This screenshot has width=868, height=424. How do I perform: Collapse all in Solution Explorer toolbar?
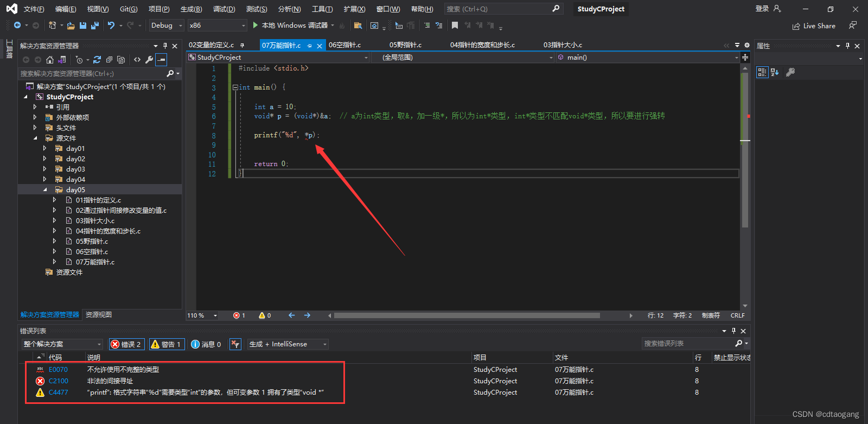[x=109, y=60]
